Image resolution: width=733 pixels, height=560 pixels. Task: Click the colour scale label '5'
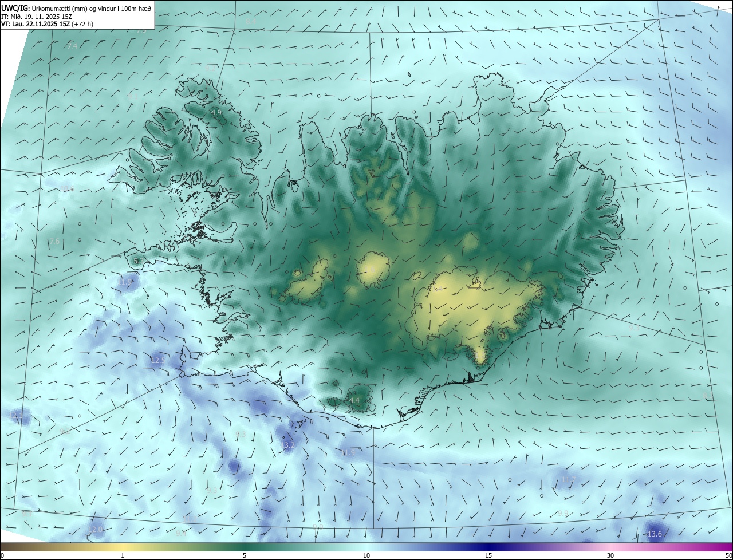[x=245, y=556]
